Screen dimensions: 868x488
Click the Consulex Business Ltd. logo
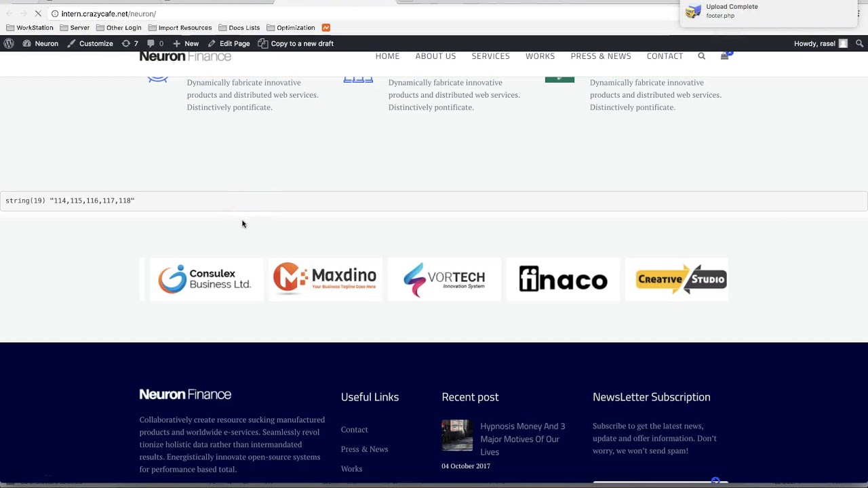tap(205, 279)
